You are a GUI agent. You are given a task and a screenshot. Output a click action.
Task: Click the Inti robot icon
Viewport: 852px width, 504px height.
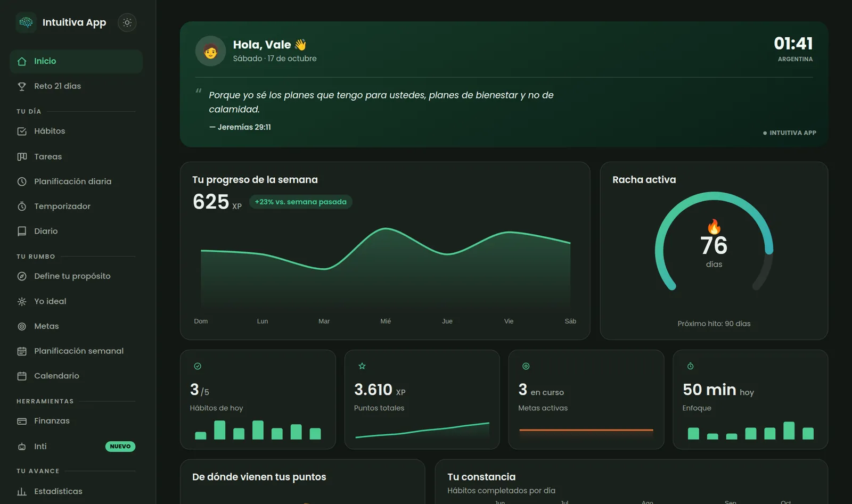[22, 447]
